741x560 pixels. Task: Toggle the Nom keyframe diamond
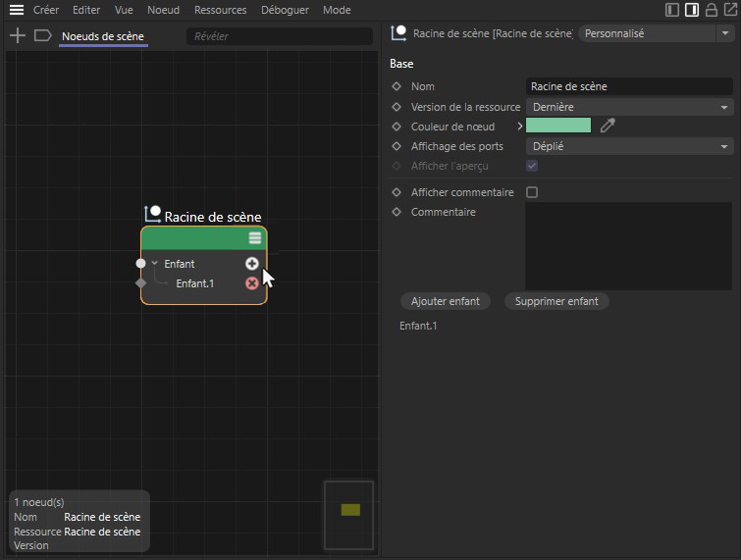pyautogui.click(x=397, y=86)
